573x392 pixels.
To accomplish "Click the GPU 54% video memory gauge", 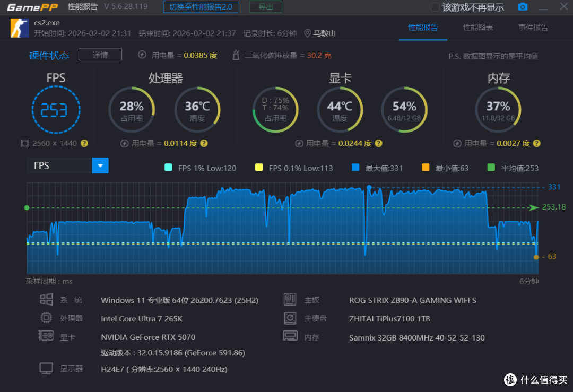I will pos(404,110).
